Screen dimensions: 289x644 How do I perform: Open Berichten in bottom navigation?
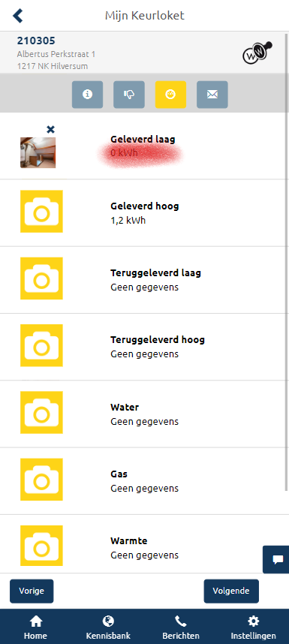[181, 627]
